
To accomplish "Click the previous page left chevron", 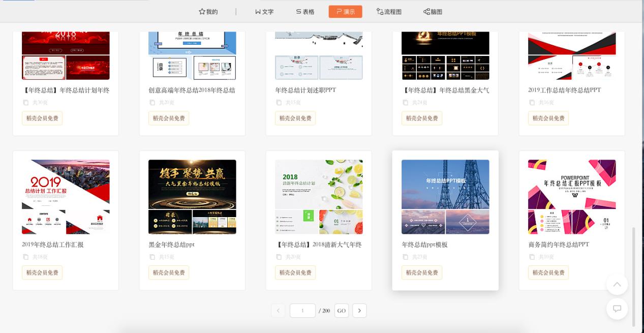I will [x=278, y=311].
